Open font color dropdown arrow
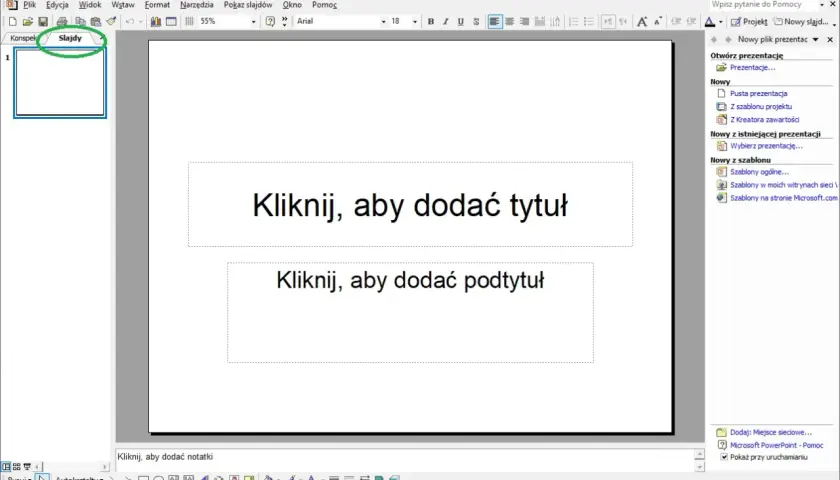 click(x=721, y=22)
